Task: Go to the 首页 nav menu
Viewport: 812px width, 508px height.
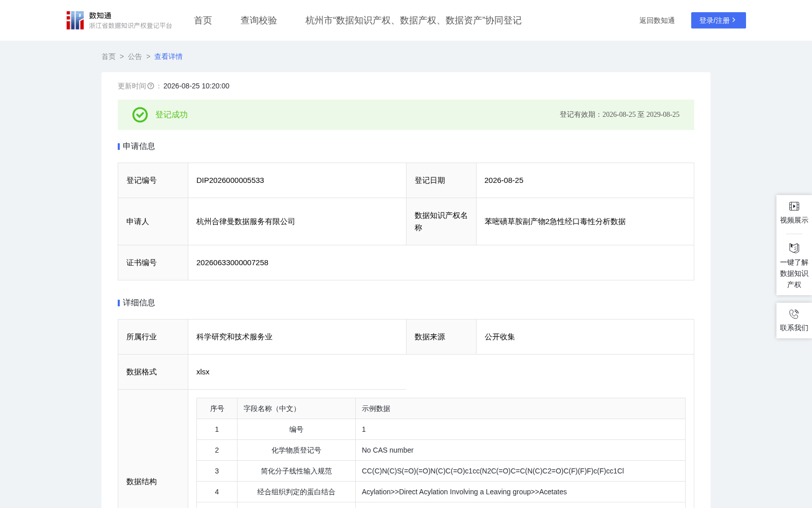Action: pos(203,20)
